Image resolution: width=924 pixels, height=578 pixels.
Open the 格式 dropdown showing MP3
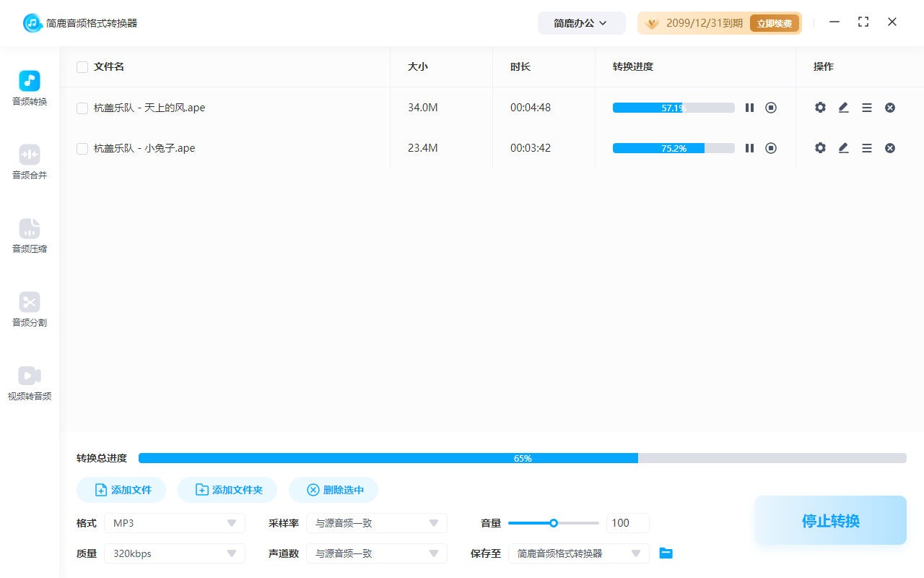174,522
